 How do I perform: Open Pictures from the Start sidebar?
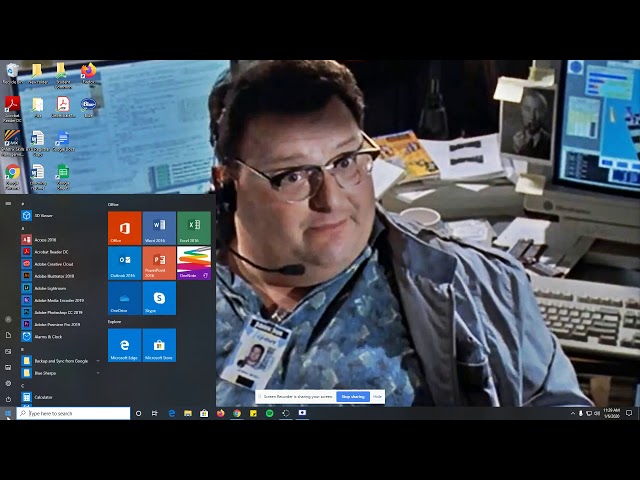[8, 351]
